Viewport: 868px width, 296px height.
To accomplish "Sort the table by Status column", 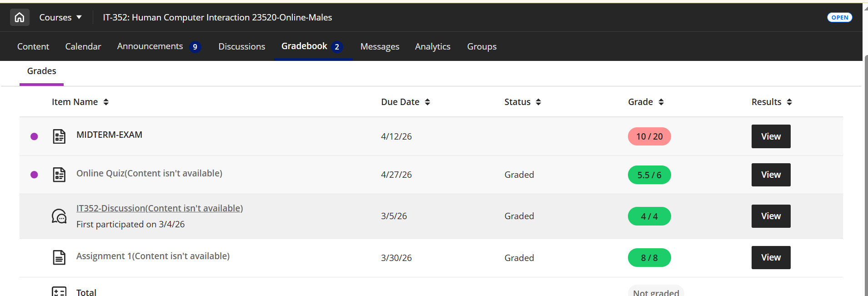I will pos(522,102).
